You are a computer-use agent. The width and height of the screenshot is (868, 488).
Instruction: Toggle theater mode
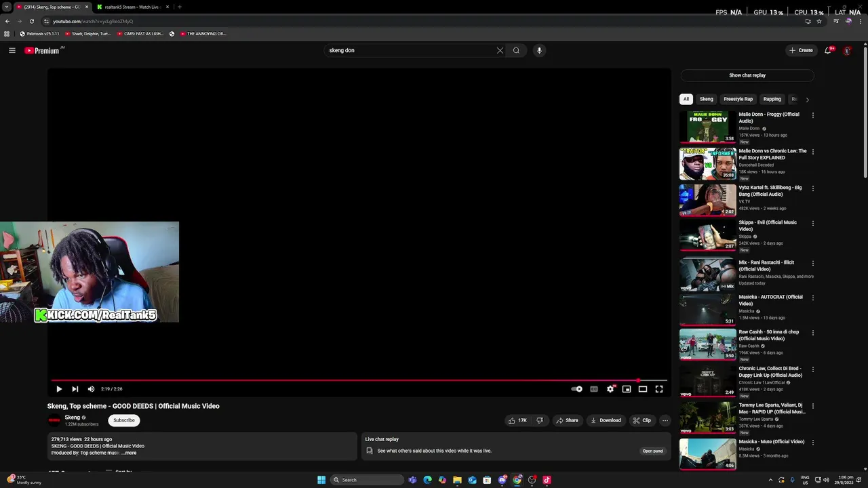point(643,389)
